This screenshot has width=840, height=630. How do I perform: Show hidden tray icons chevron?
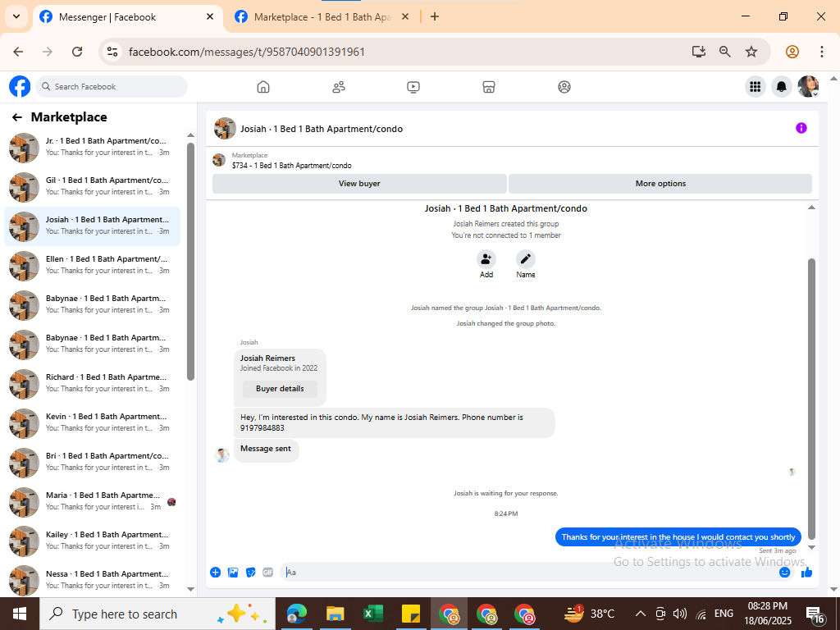pos(640,614)
